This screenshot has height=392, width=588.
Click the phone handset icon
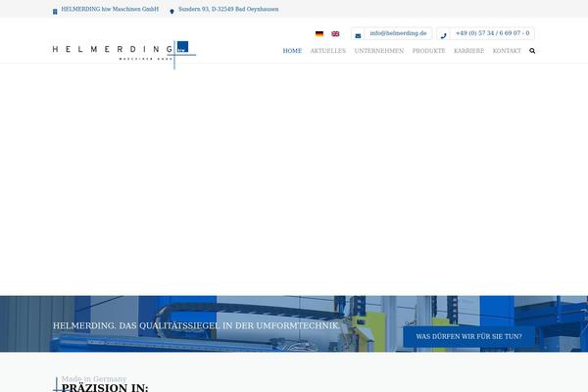(x=443, y=36)
